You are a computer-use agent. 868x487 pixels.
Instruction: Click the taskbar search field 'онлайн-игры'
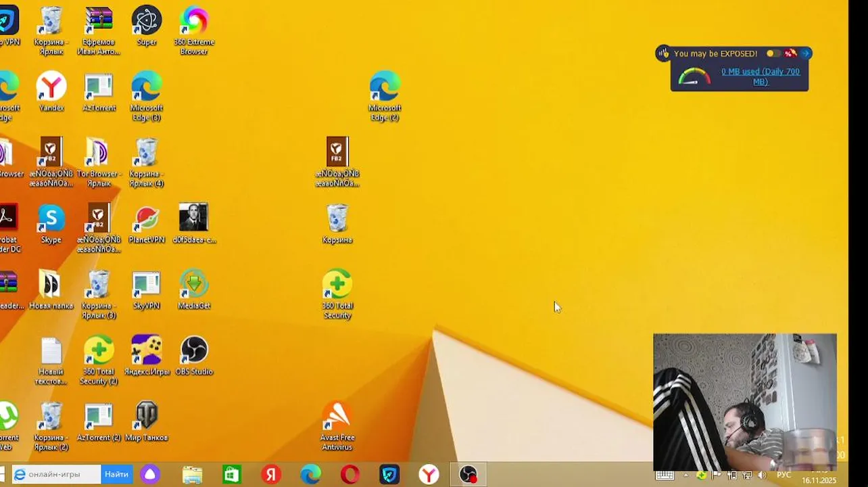tap(57, 474)
